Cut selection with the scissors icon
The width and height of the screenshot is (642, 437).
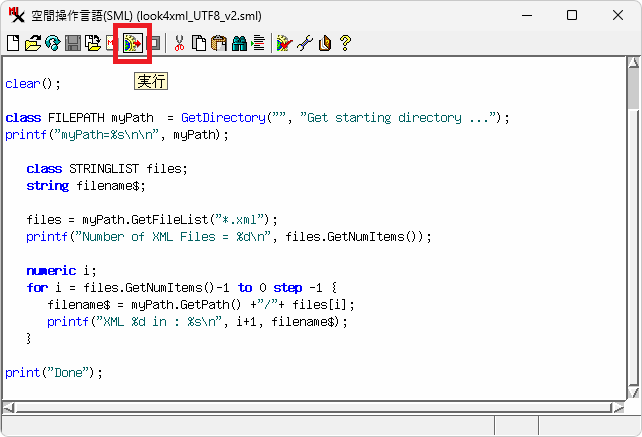click(180, 43)
